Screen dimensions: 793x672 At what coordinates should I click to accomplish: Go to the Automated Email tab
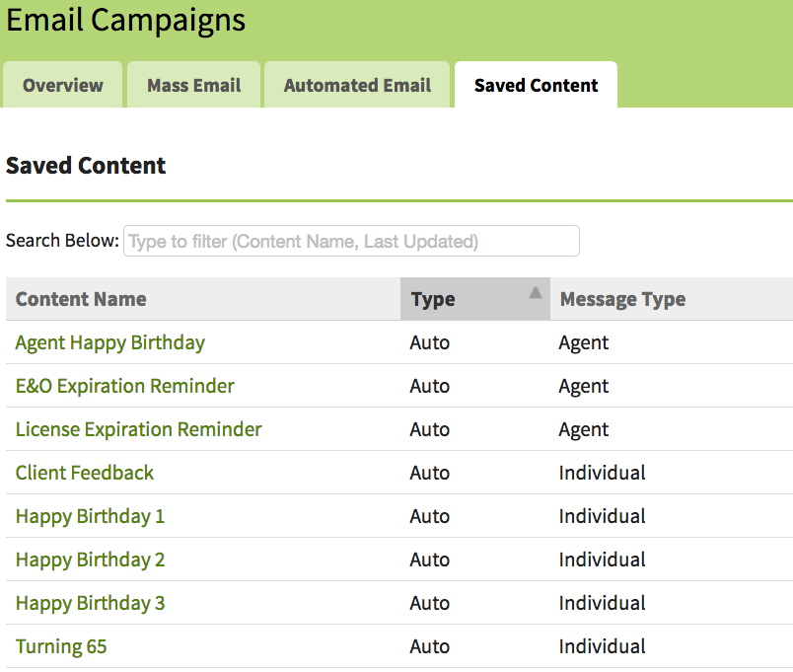357,85
